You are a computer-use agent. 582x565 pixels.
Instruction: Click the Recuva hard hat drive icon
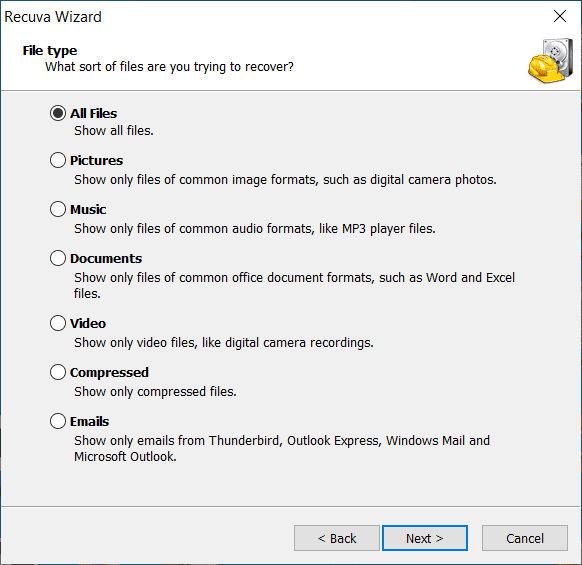click(550, 61)
